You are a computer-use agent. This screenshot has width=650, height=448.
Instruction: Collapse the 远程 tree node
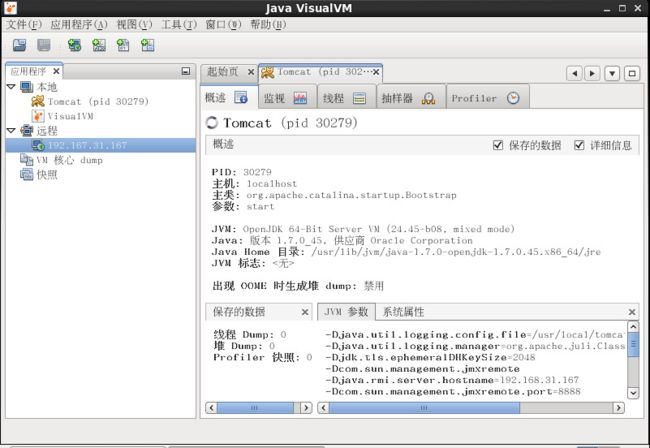(x=11, y=131)
